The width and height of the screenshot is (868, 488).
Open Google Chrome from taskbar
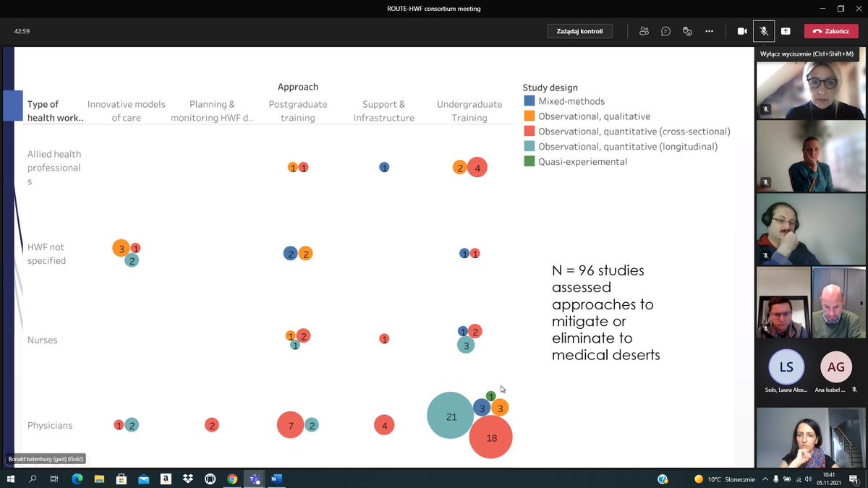(x=232, y=479)
